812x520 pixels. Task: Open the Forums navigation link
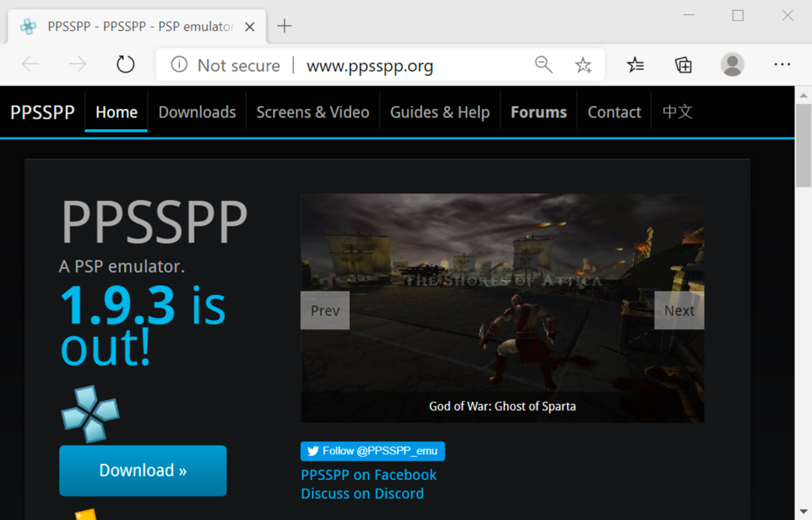tap(538, 112)
